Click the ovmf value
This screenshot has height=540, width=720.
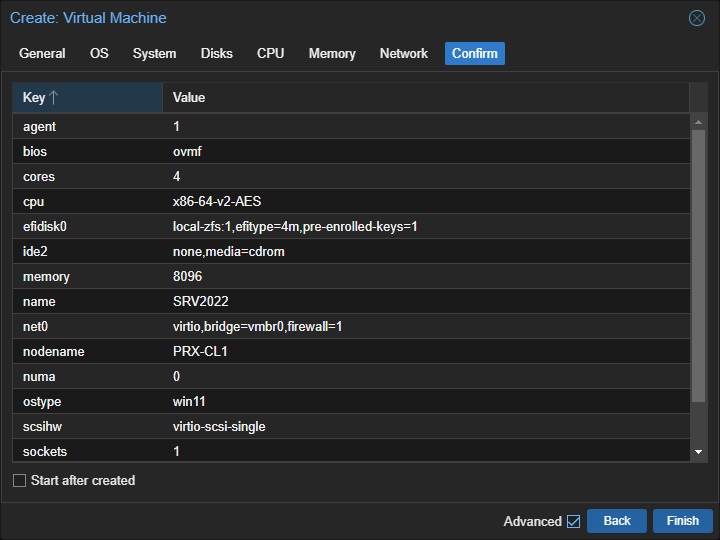click(187, 152)
